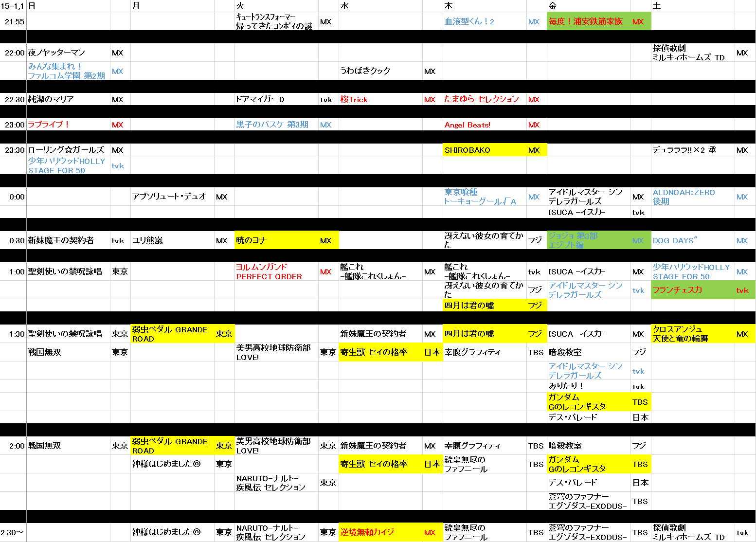Select the 黒子のバスケ 第3期 cell
The width and height of the screenshot is (756, 542).
276,125
